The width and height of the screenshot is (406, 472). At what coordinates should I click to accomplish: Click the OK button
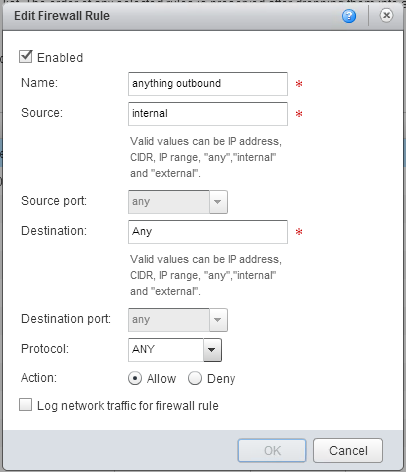click(x=272, y=450)
